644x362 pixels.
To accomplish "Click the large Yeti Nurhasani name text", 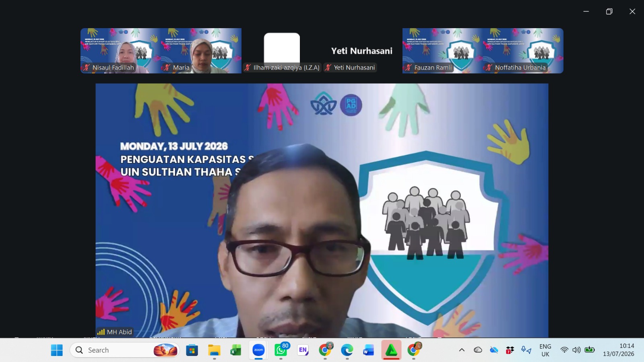I will (362, 51).
